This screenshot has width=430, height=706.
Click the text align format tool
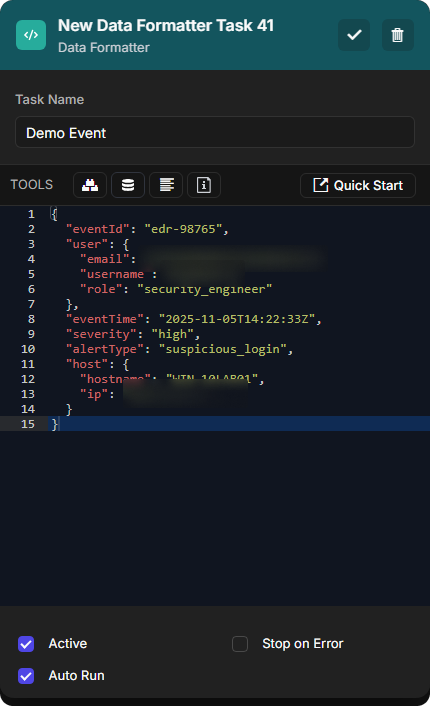[166, 185]
